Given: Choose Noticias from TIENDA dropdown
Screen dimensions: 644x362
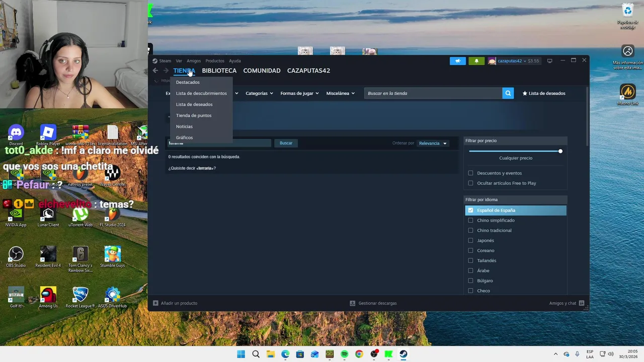Looking at the screenshot, I should click(x=201, y=126).
